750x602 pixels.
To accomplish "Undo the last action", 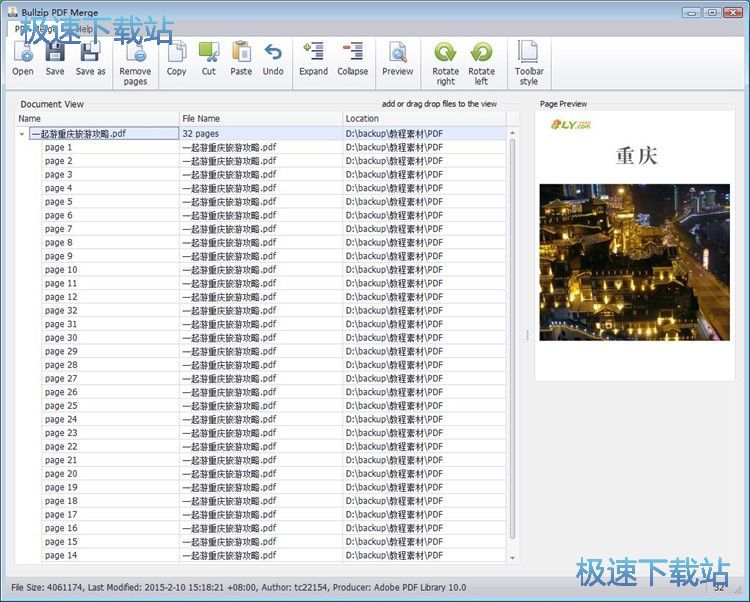I will pos(273,58).
